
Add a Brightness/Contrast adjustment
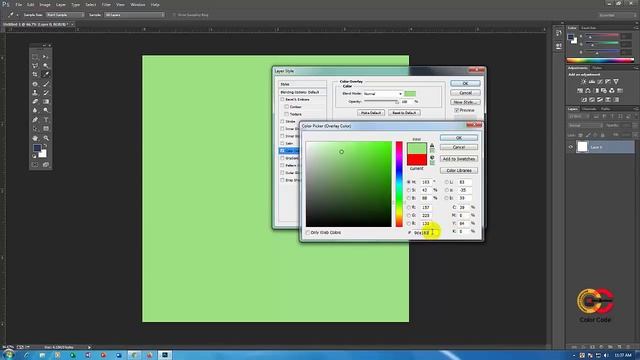point(583,82)
